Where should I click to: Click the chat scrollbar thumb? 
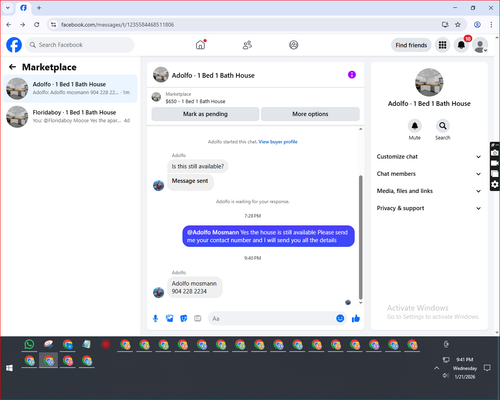(361, 237)
